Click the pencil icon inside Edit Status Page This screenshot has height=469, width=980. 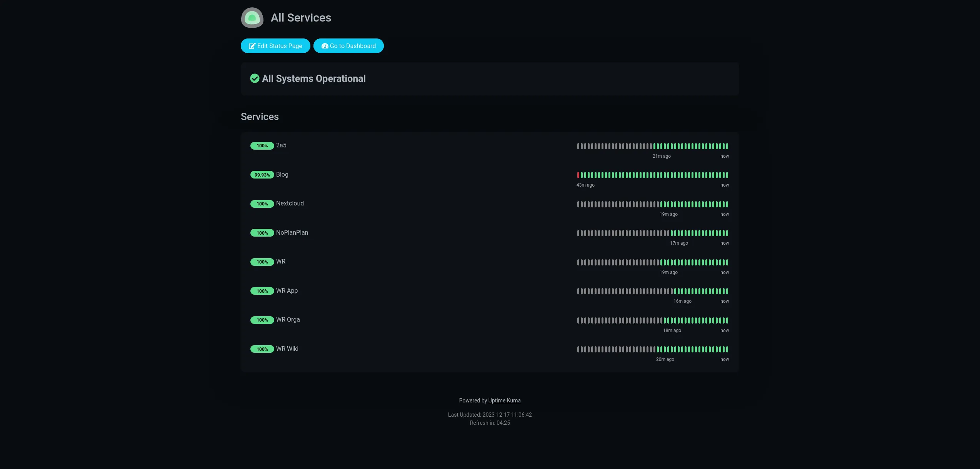[252, 45]
